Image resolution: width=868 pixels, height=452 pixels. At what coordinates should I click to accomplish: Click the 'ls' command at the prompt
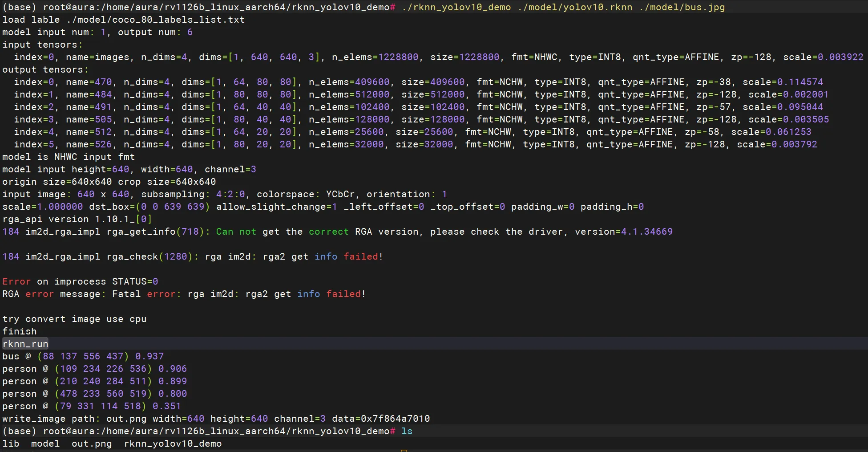[x=407, y=431]
